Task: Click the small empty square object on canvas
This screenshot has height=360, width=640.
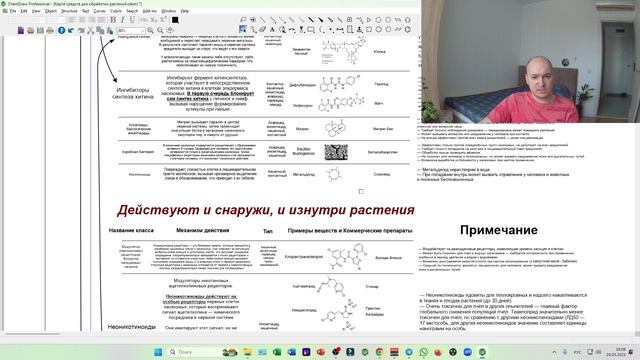Action: [x=361, y=191]
